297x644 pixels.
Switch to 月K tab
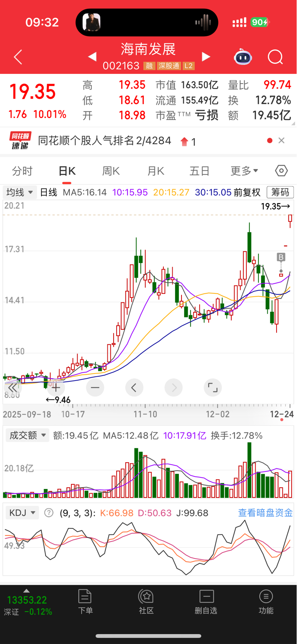pos(156,171)
